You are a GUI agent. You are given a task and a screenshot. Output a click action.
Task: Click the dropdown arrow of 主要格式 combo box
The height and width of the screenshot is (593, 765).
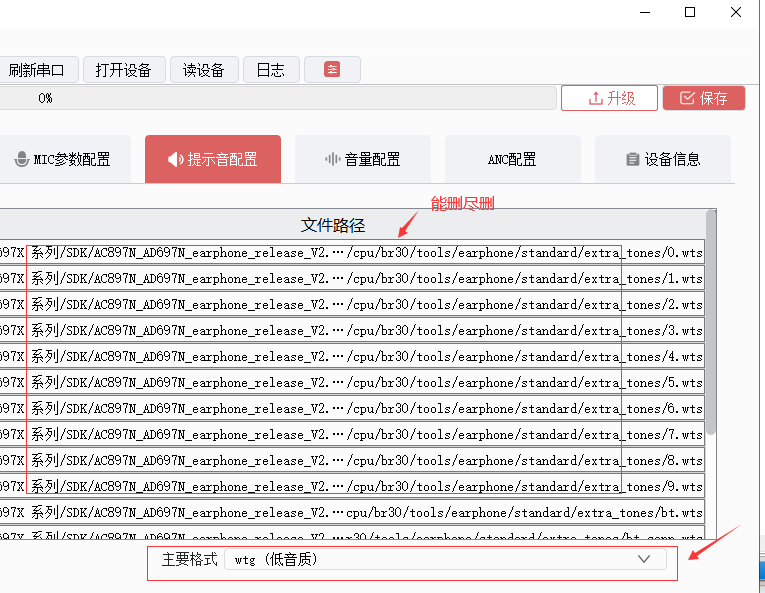point(644,559)
